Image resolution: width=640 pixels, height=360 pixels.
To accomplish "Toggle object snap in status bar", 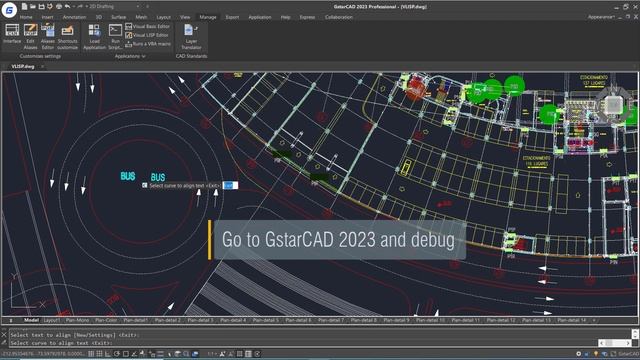I will (x=125, y=354).
